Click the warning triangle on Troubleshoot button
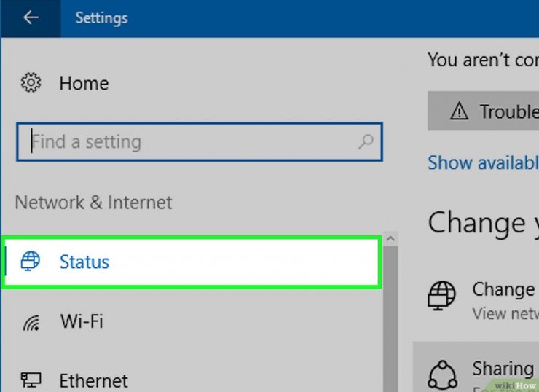This screenshot has width=539, height=392. 459,111
